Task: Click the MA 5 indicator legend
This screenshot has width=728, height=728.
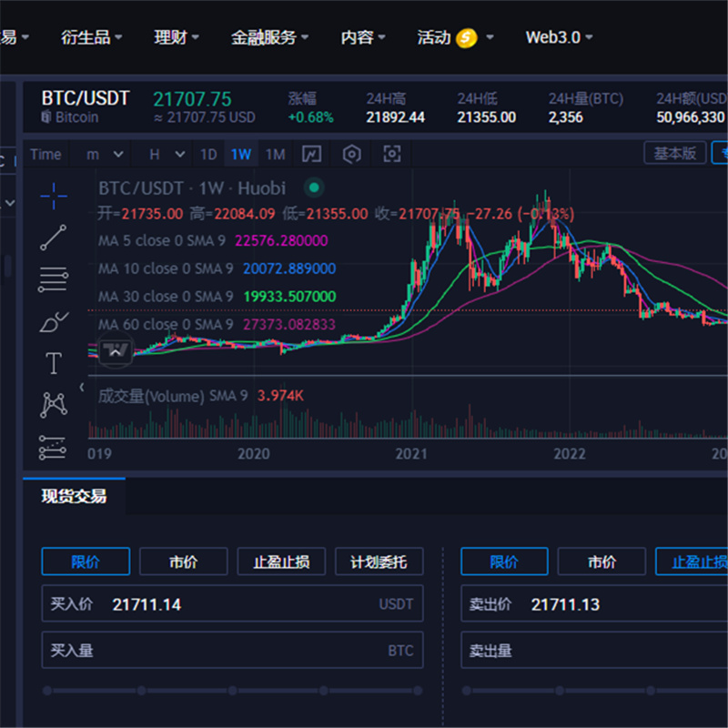Action: point(213,240)
